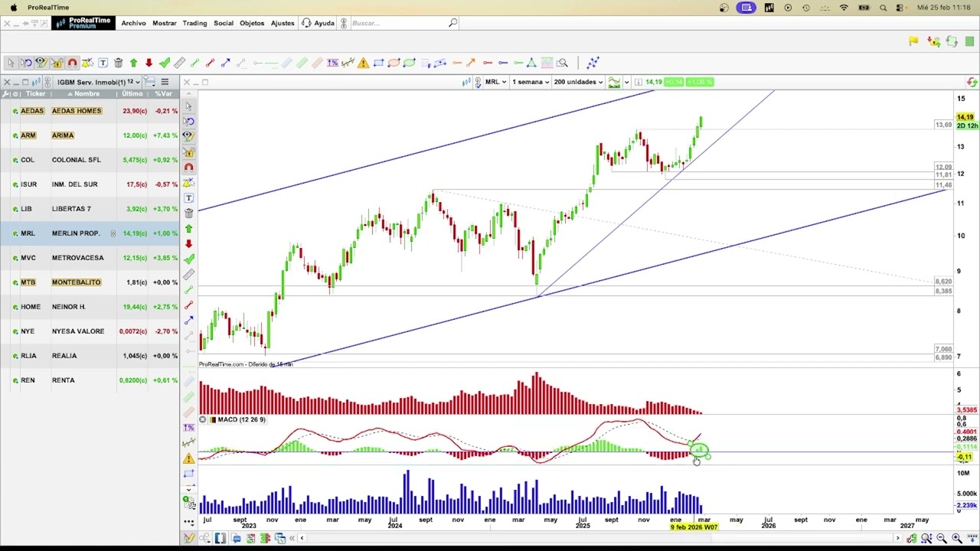Select the green up arrow tool in the top toolbar
980x551 pixels.
(x=133, y=63)
